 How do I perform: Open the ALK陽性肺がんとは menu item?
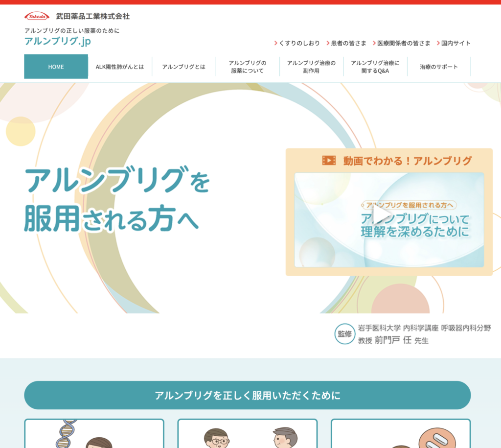pyautogui.click(x=120, y=67)
